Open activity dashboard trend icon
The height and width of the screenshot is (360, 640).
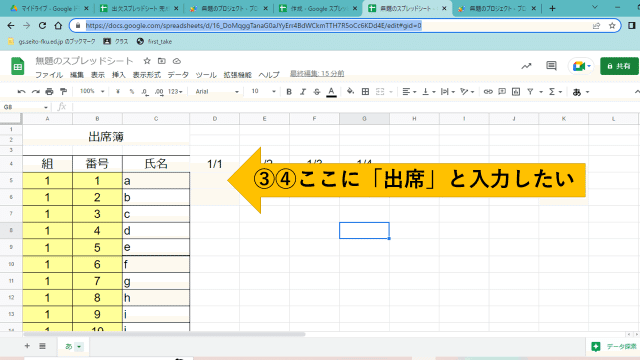(x=526, y=66)
